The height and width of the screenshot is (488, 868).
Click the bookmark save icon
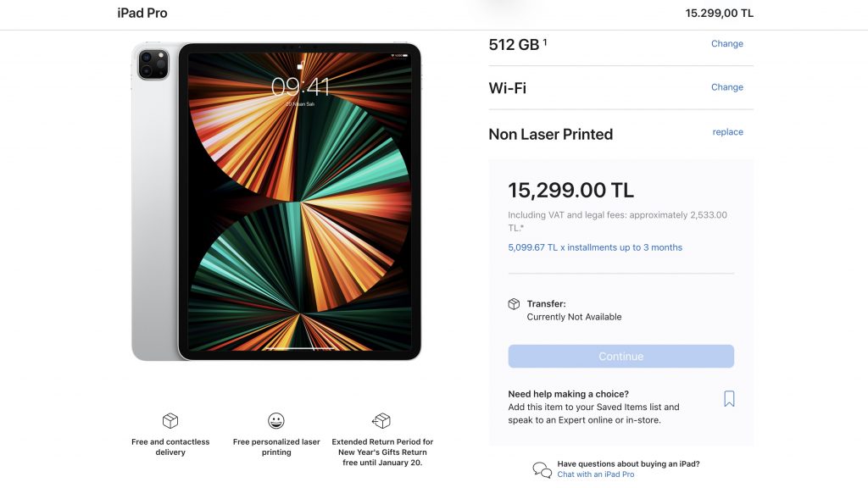(729, 399)
